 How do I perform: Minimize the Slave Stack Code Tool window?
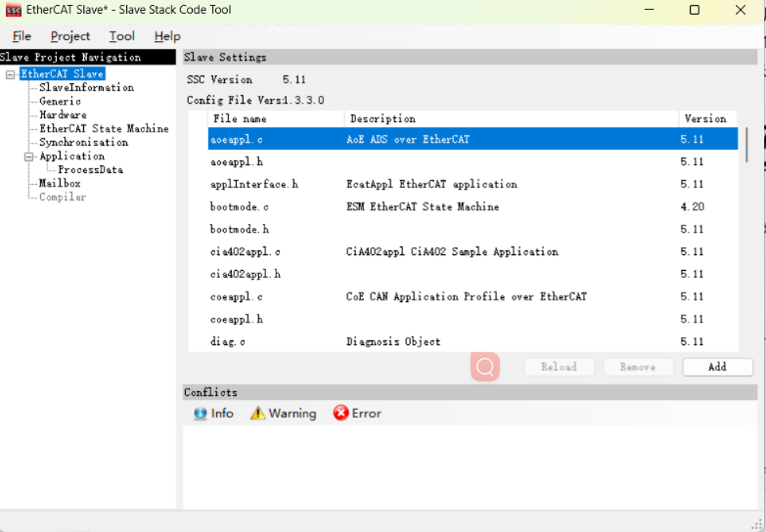point(650,10)
